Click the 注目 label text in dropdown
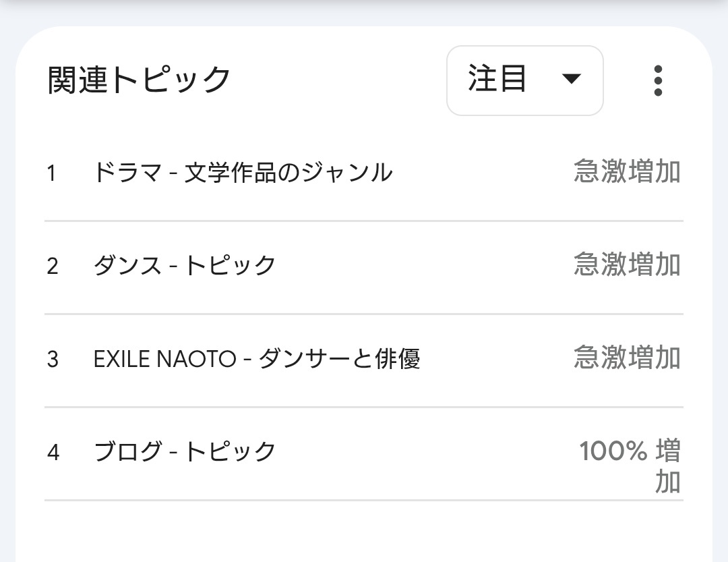Viewport: 728px width, 562px height. coord(497,78)
